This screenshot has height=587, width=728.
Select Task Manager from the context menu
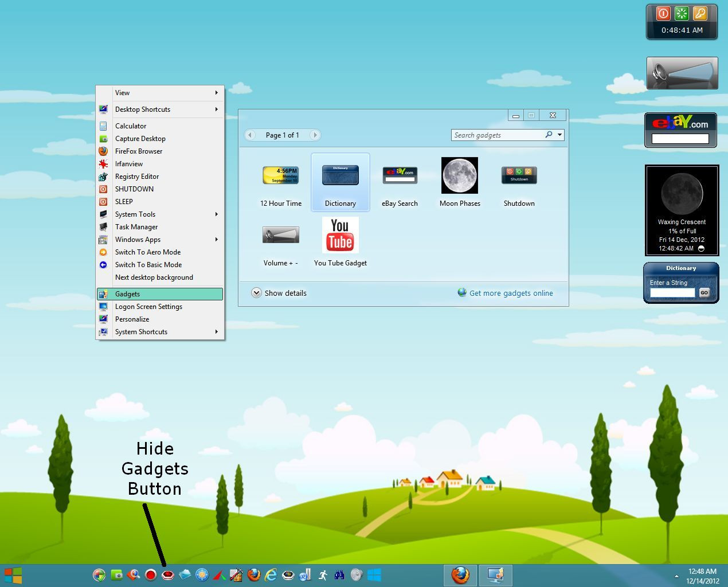[136, 227]
